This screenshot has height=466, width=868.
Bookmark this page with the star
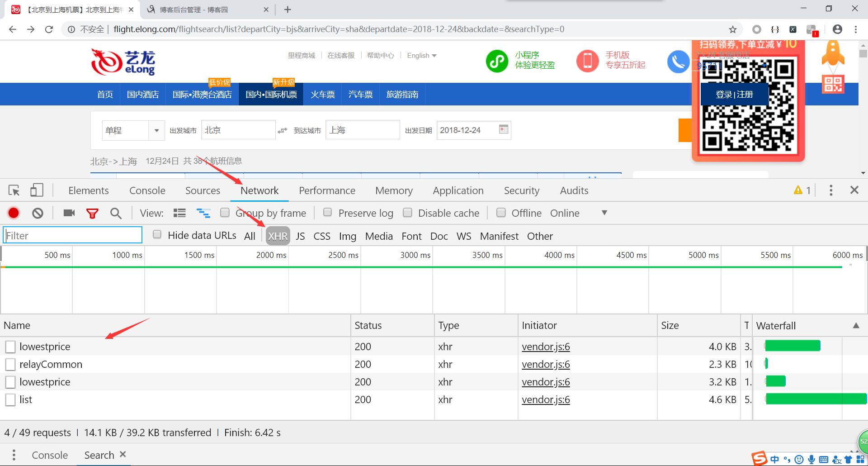[x=733, y=29]
